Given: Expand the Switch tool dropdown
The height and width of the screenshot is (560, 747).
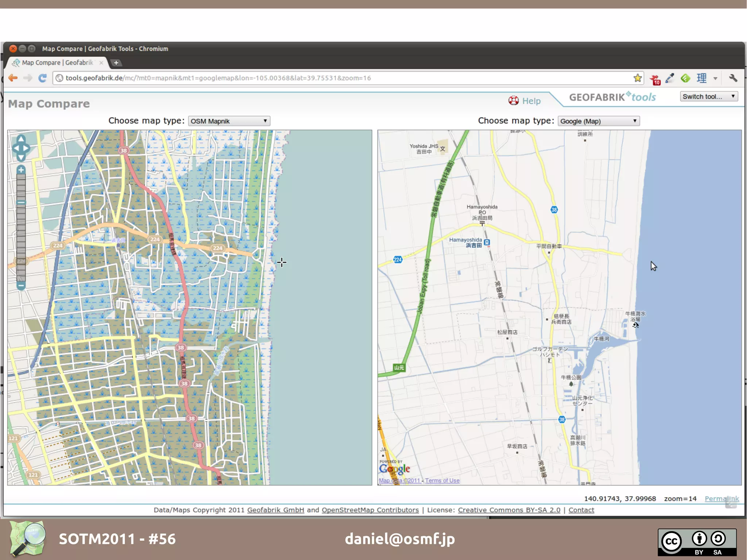Looking at the screenshot, I should pyautogui.click(x=709, y=97).
